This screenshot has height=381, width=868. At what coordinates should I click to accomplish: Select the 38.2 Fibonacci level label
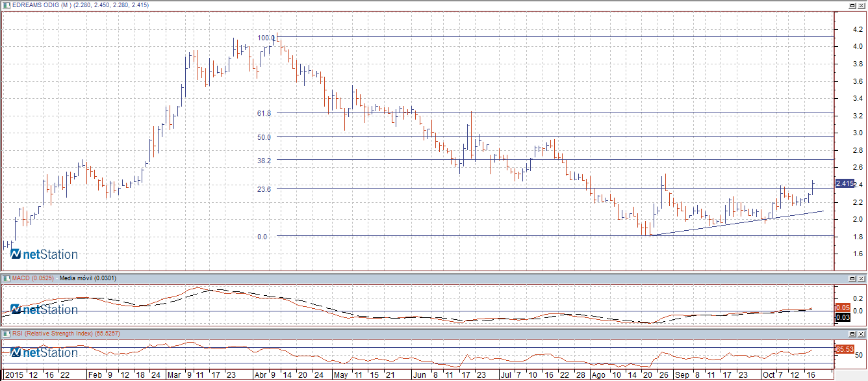[263, 160]
